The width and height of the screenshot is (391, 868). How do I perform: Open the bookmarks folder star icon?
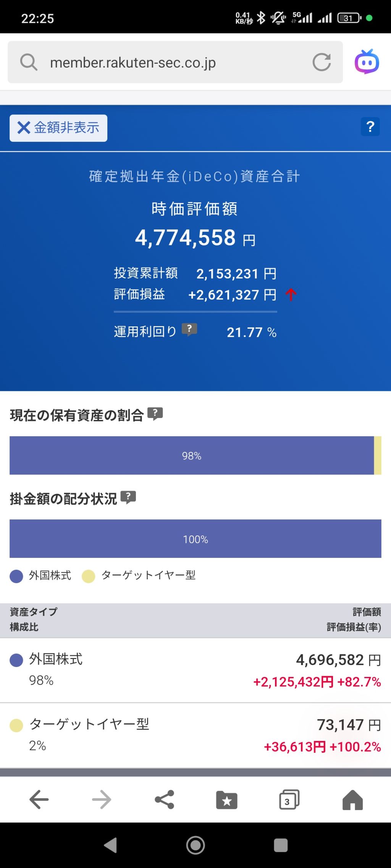click(x=227, y=800)
